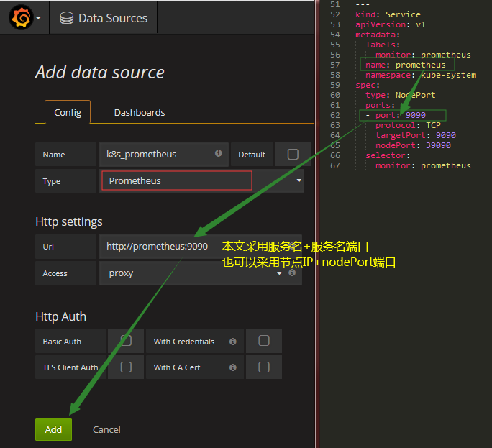Click the Data Sources database icon
492x448 pixels.
coord(66,18)
